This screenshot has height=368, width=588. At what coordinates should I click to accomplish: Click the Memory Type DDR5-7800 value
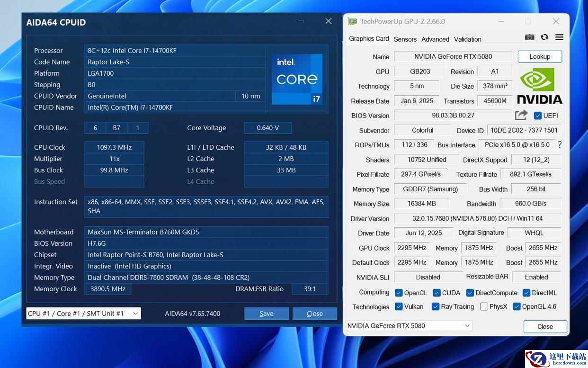pyautogui.click(x=206, y=278)
